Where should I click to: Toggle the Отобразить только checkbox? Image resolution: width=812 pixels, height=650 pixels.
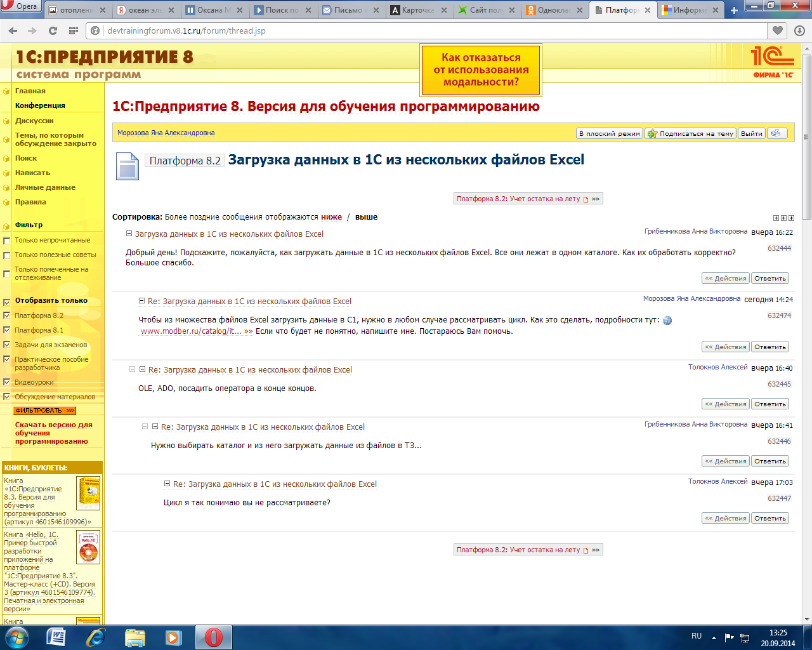[7, 302]
